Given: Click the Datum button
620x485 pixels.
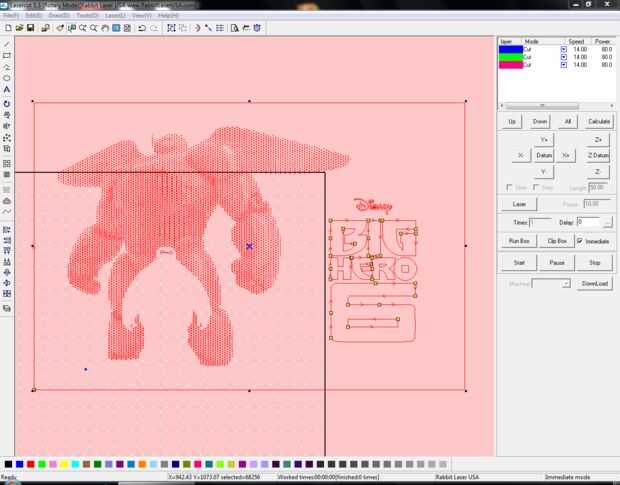Looking at the screenshot, I should pyautogui.click(x=544, y=155).
